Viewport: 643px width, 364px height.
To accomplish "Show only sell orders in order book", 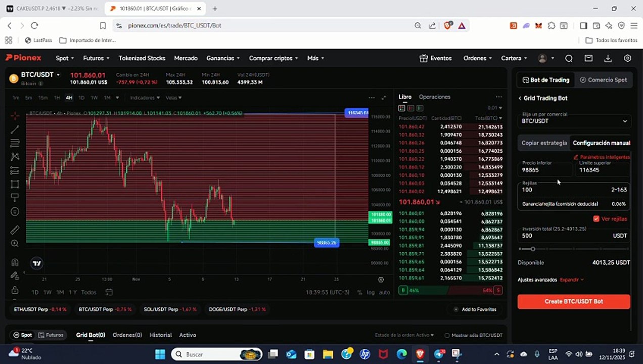I will [x=411, y=108].
